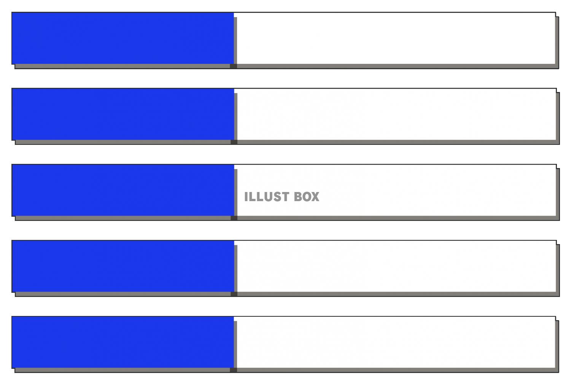Click vertical gray shadow beside second blue block

coord(236,116)
